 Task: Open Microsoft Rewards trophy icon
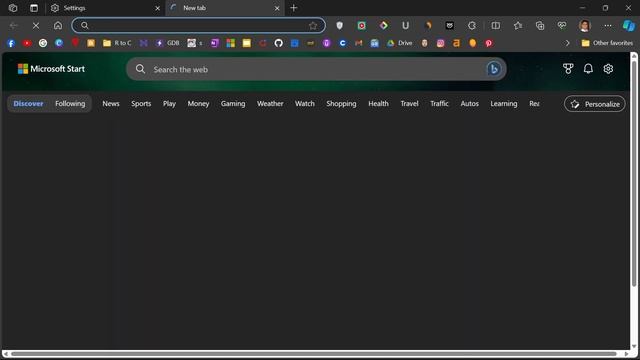tap(568, 69)
